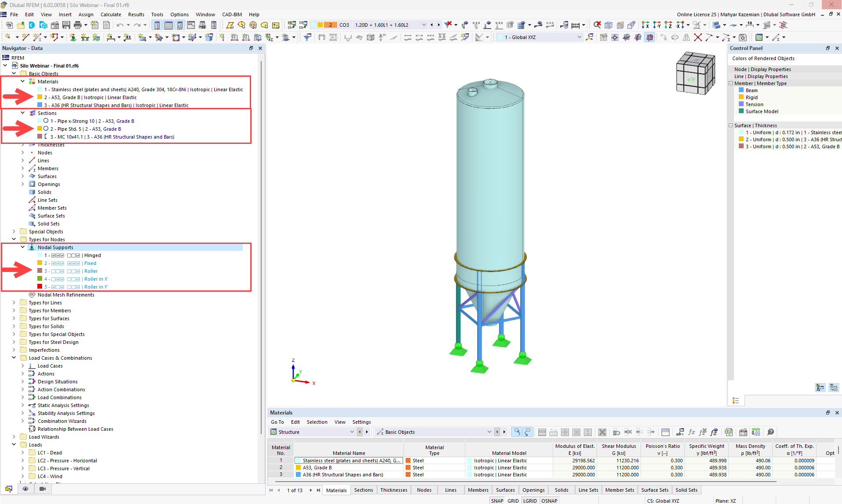Toggle LGRID in the status bar
The width and height of the screenshot is (842, 504).
[530, 501]
